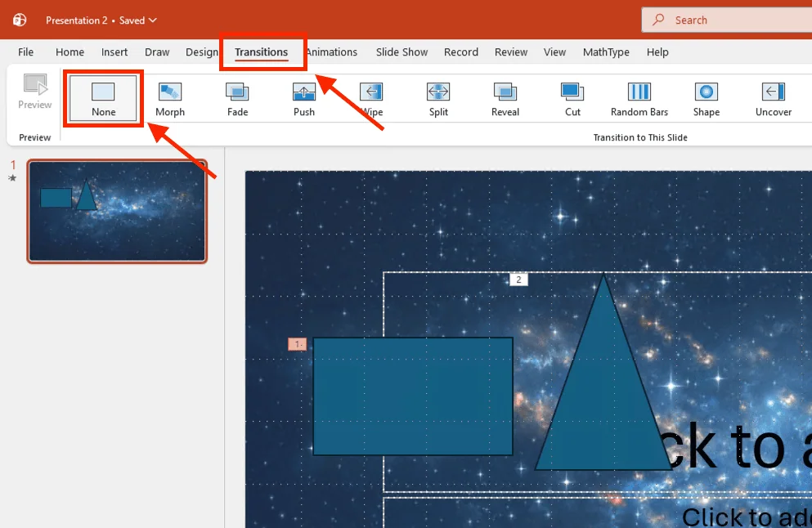
Task: Click animation order tag 1
Action: coord(298,344)
